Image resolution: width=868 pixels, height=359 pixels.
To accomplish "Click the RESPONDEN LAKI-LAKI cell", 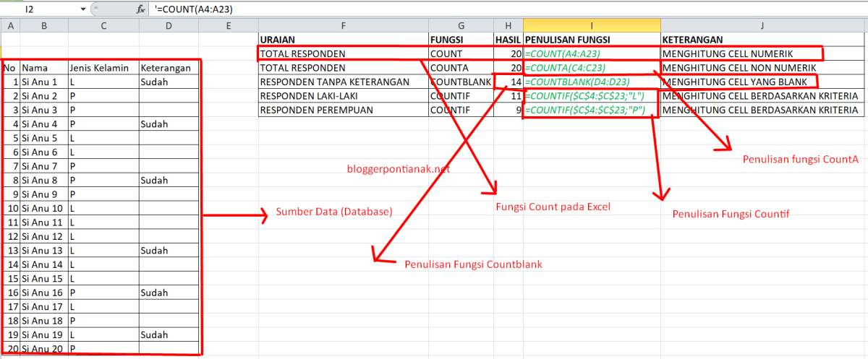I will click(x=343, y=95).
